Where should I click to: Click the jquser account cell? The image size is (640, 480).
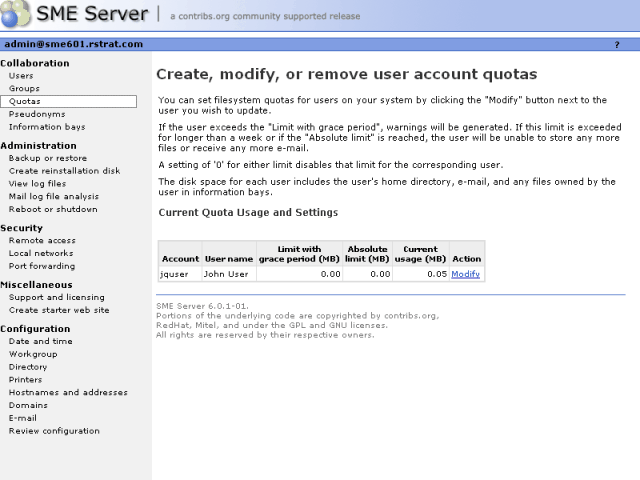pos(180,274)
